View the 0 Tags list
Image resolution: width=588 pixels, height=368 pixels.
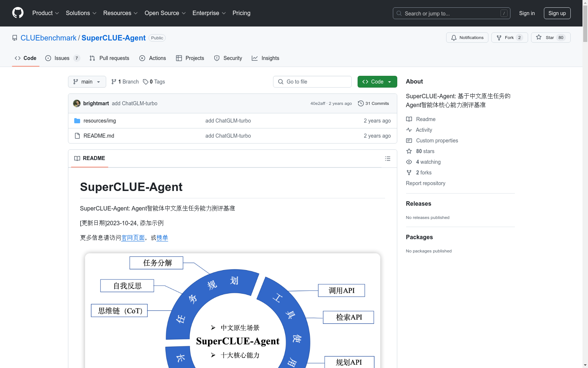click(x=154, y=82)
